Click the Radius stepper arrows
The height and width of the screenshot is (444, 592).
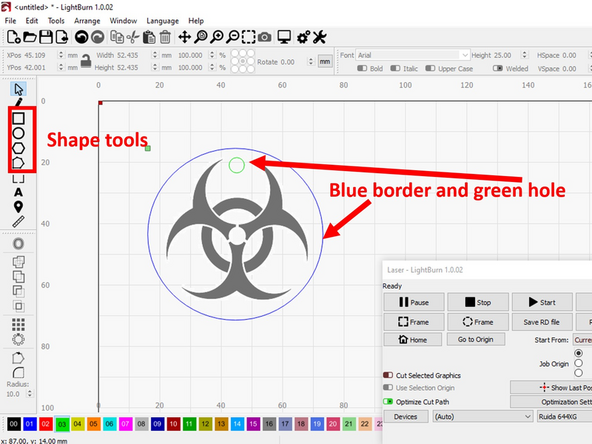click(29, 394)
